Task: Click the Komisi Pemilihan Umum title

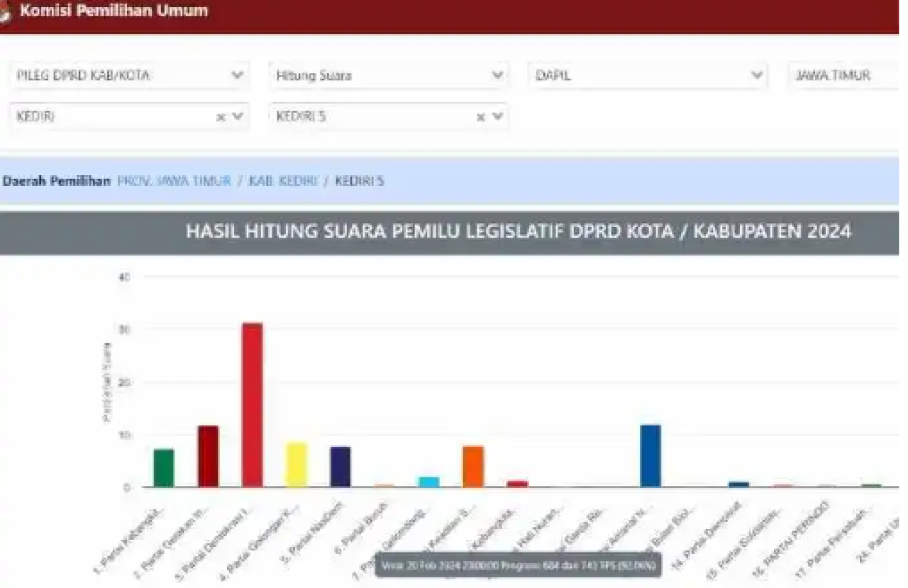Action: (x=114, y=11)
